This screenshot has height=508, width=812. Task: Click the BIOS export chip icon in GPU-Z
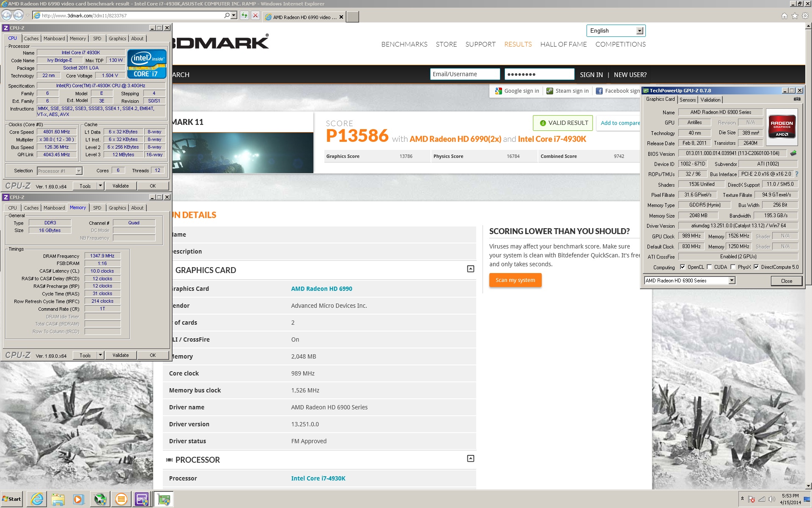point(793,153)
